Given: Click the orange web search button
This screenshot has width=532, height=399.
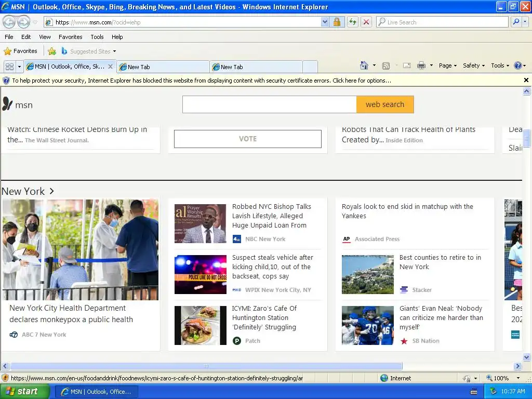Looking at the screenshot, I should click(x=385, y=104).
